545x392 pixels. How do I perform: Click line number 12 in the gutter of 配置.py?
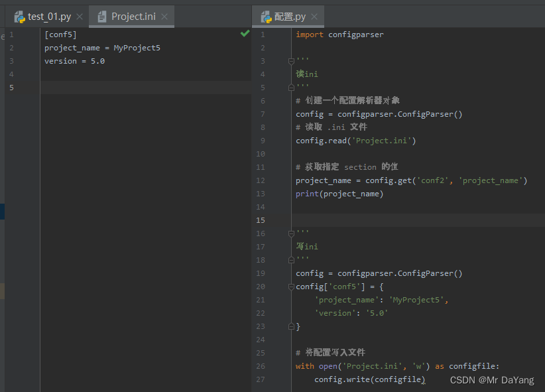[x=261, y=180]
